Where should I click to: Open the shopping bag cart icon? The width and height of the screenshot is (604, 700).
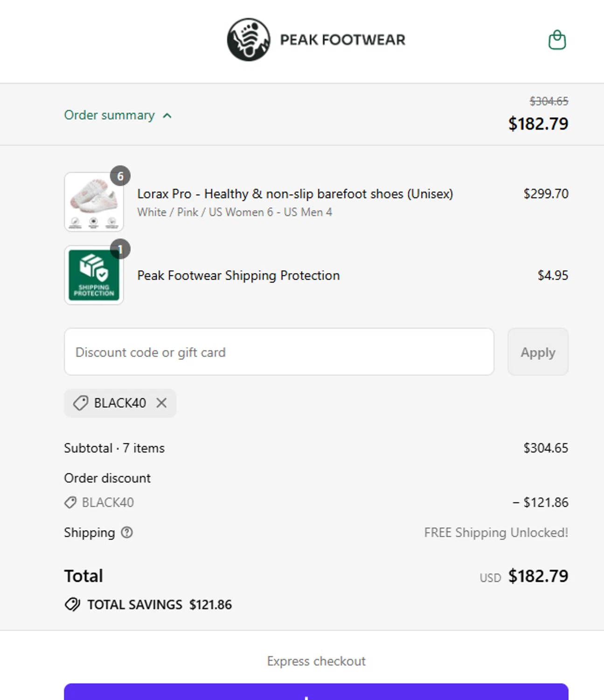[x=557, y=40]
